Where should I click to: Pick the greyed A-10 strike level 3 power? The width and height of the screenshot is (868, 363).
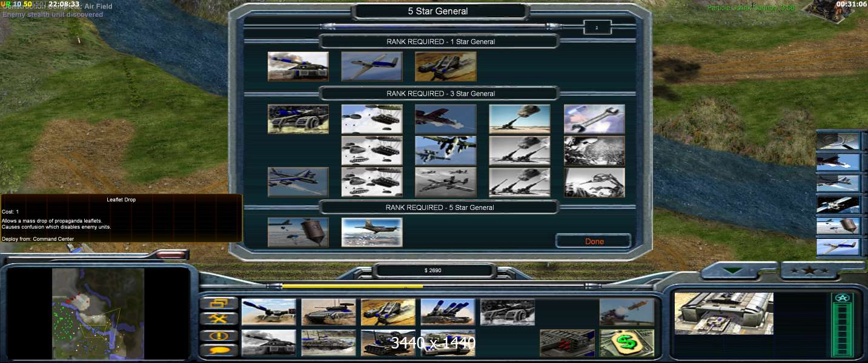[446, 182]
